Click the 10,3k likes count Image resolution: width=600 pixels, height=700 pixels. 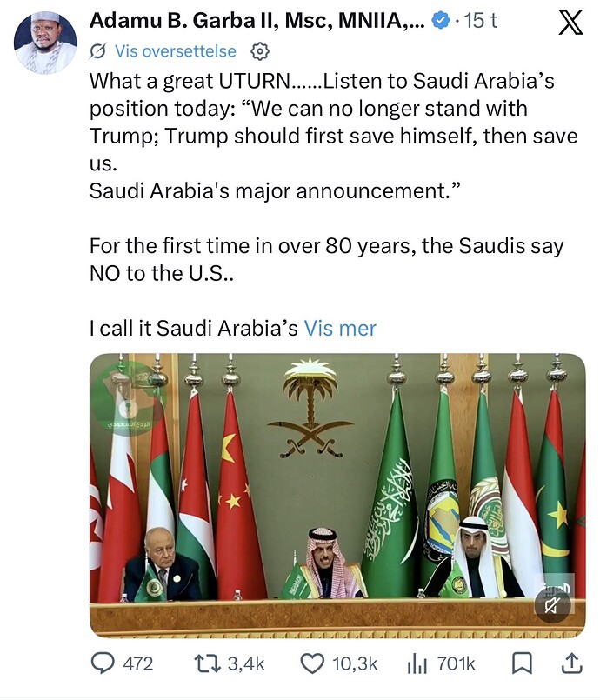[355, 663]
